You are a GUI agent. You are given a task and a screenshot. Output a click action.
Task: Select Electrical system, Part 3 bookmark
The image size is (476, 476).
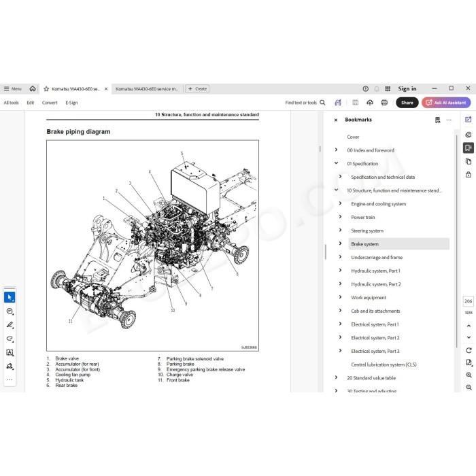375,352
